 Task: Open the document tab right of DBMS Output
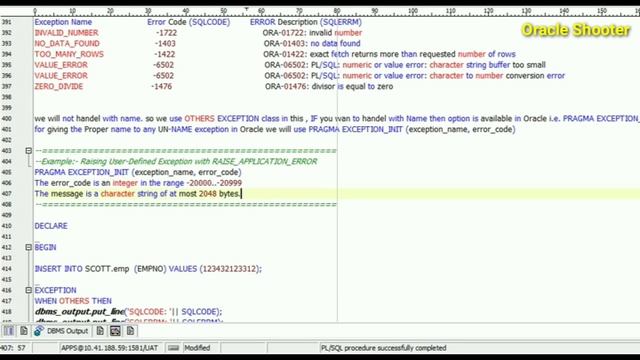pos(100,331)
